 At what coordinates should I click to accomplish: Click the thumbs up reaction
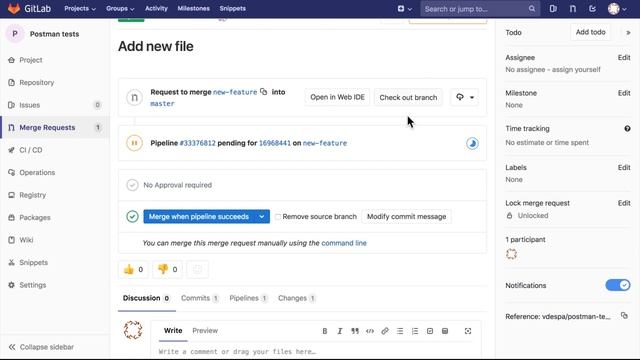pos(133,269)
